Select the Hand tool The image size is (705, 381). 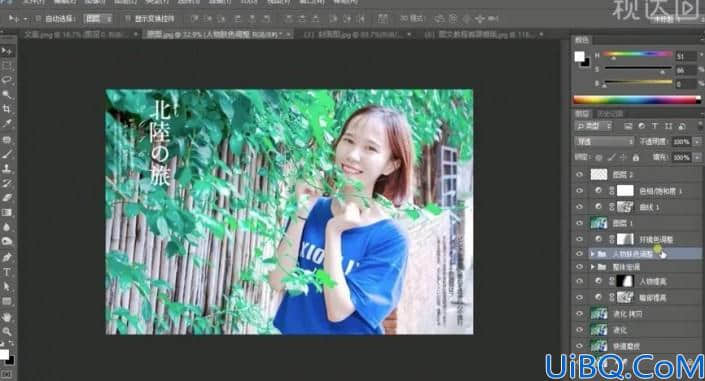tap(7, 317)
